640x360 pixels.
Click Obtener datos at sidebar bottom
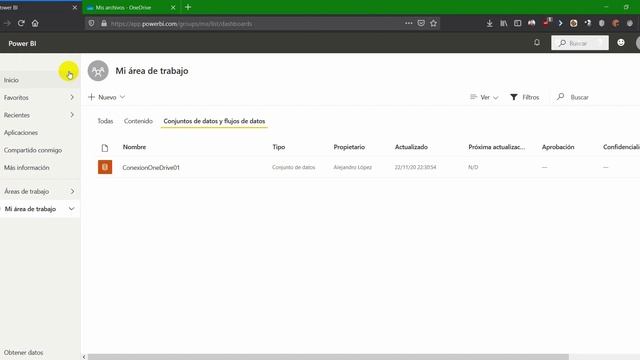24,352
